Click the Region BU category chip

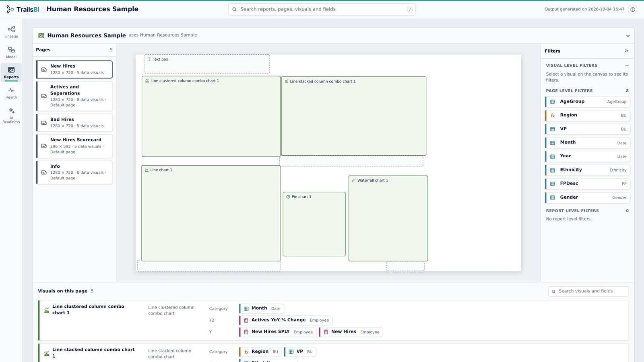tap(260, 352)
